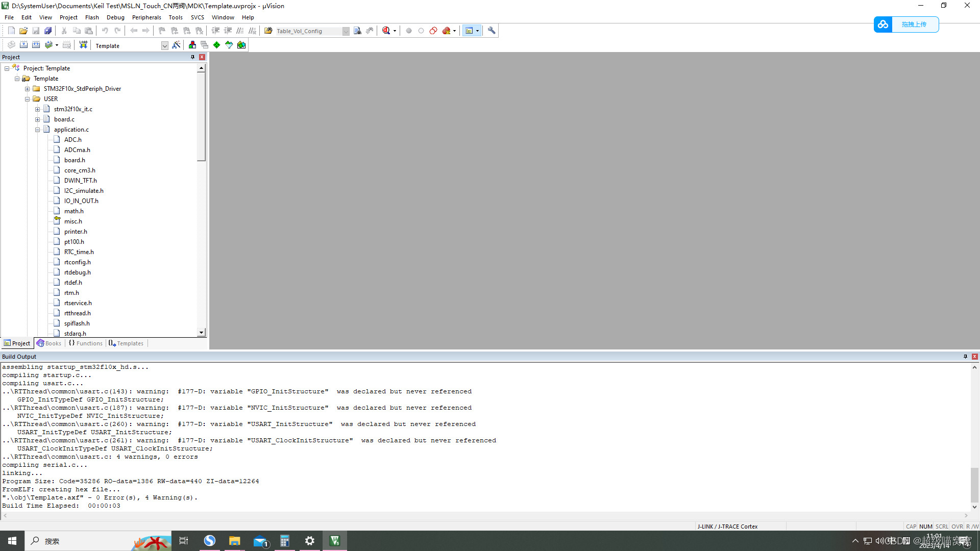The width and height of the screenshot is (980, 551).
Task: Open Pack Installer icon
Action: pyautogui.click(x=241, y=45)
